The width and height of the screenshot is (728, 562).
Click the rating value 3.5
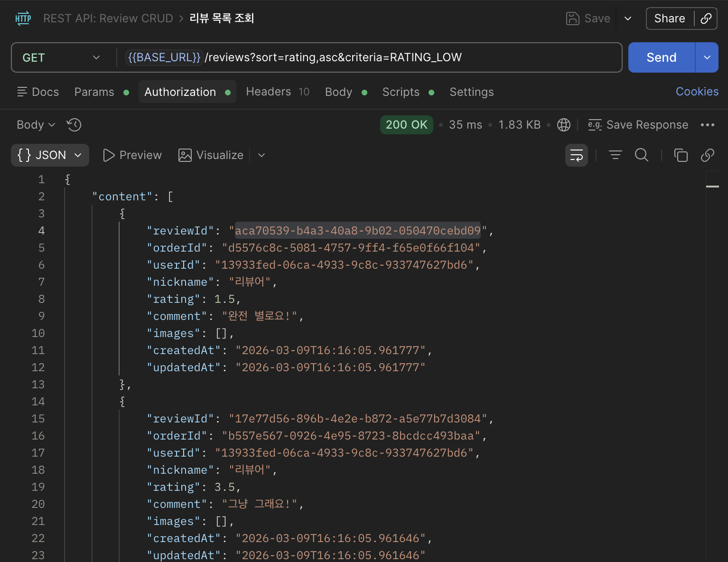224,487
